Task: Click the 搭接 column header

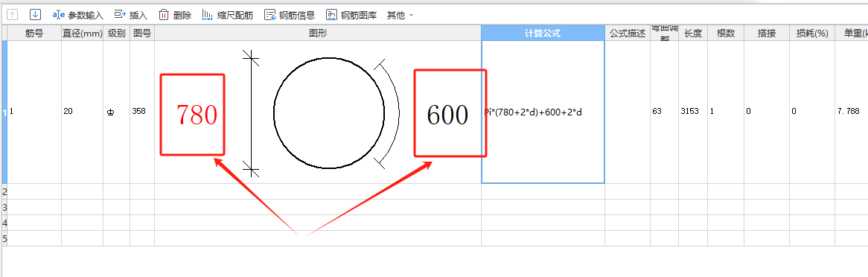Action: 767,34
